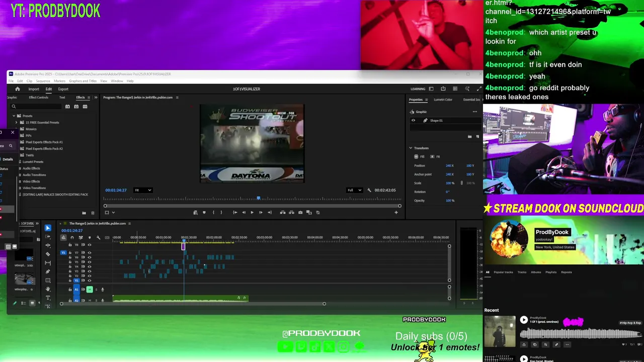Click the Fill button under Transform
644x362 pixels.
pos(420,156)
